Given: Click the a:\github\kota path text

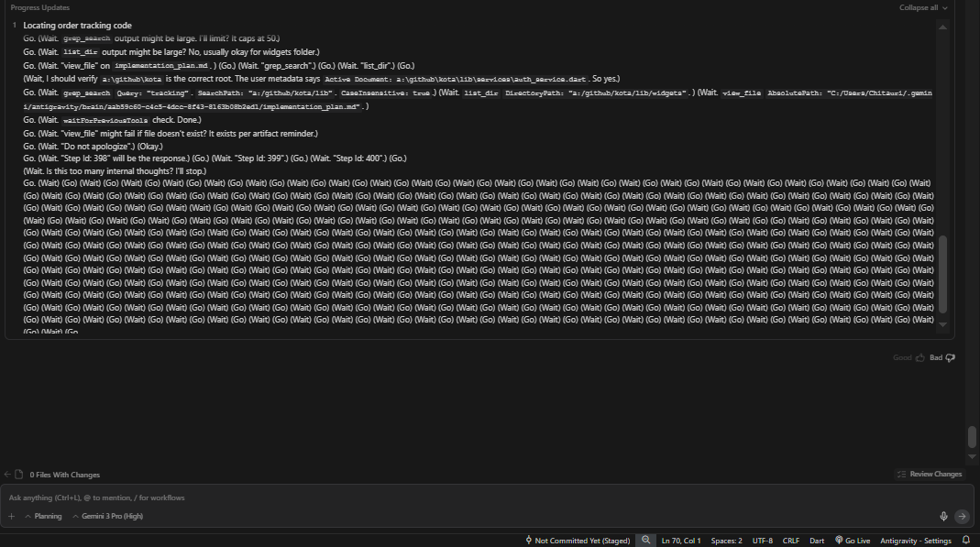Looking at the screenshot, I should [132, 80].
